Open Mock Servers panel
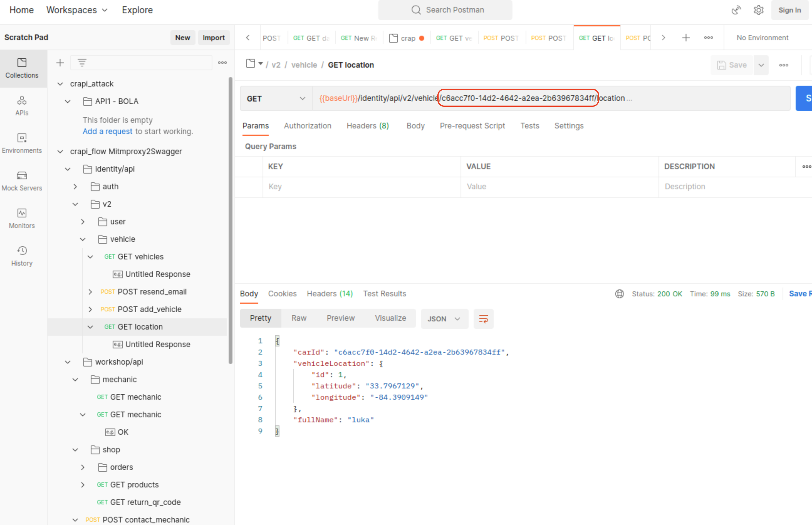This screenshot has width=812, height=525. pyautogui.click(x=22, y=181)
